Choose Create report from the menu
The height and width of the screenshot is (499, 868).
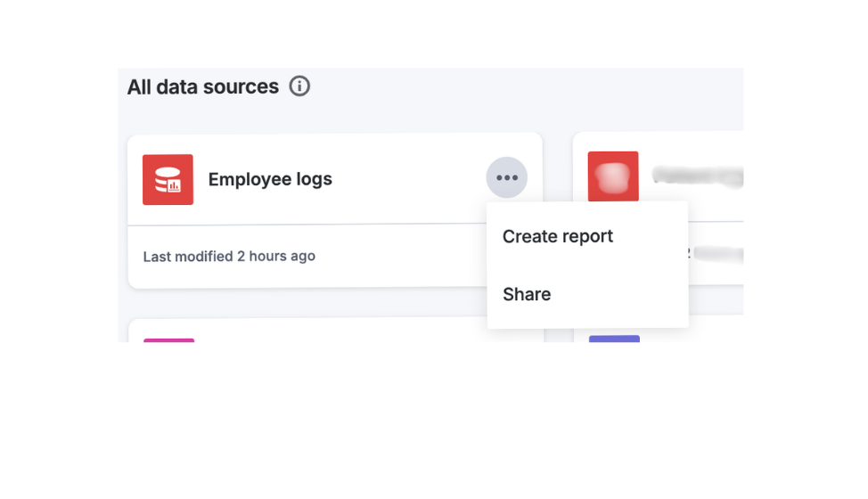558,236
